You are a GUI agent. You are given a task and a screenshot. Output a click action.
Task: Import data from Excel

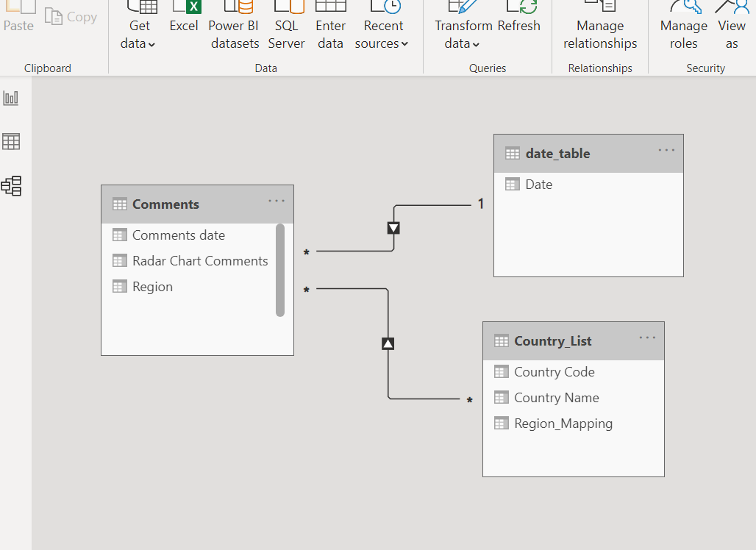tap(184, 19)
